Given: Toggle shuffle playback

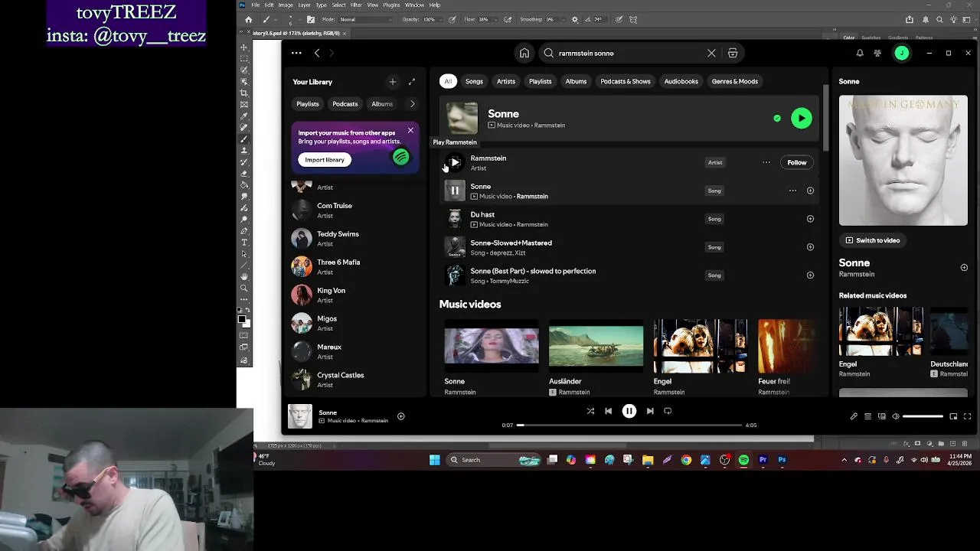Looking at the screenshot, I should coord(590,411).
